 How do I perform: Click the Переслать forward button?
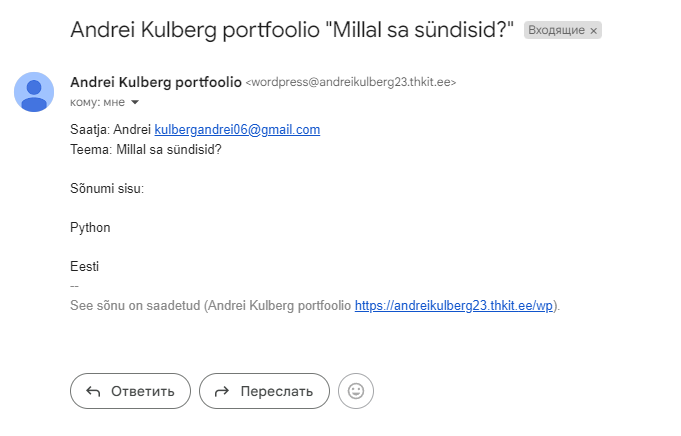click(264, 391)
